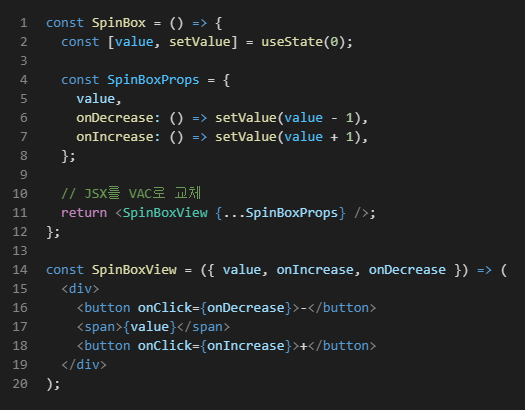Click line number 13 in the gutter
The width and height of the screenshot is (525, 410).
pos(20,251)
